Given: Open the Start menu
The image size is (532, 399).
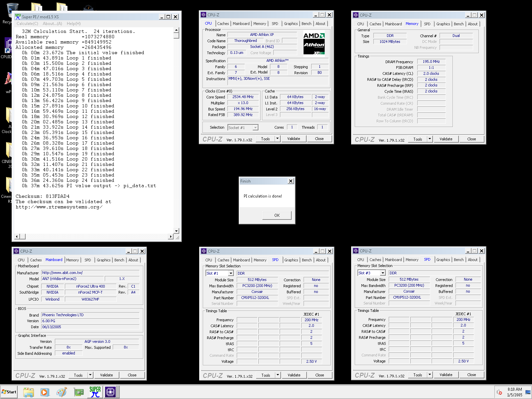Looking at the screenshot, I should point(9,392).
